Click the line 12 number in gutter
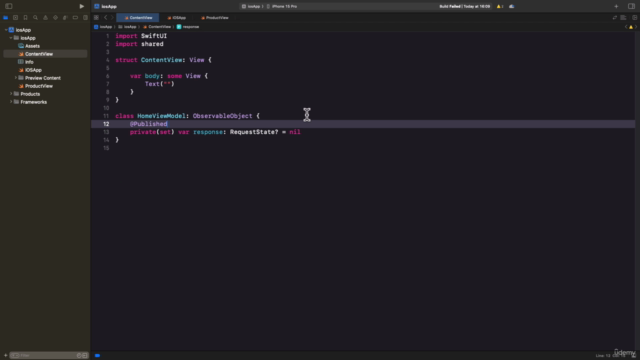This screenshot has height=360, width=640. pos(106,124)
